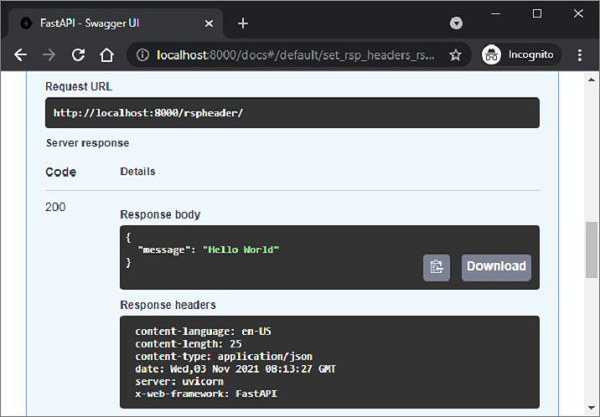Open the Incognito profile indicator

coord(518,55)
